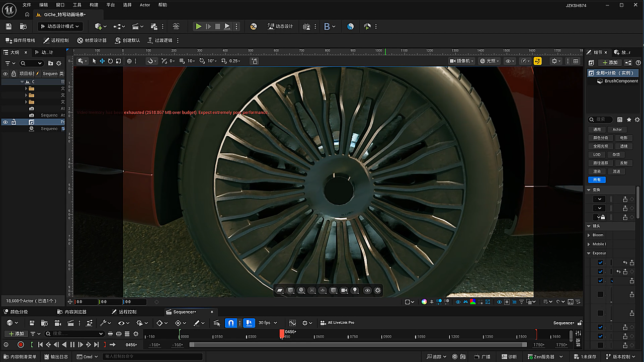Toggle the world/local coordinate globe icon

pyautogui.click(x=129, y=61)
